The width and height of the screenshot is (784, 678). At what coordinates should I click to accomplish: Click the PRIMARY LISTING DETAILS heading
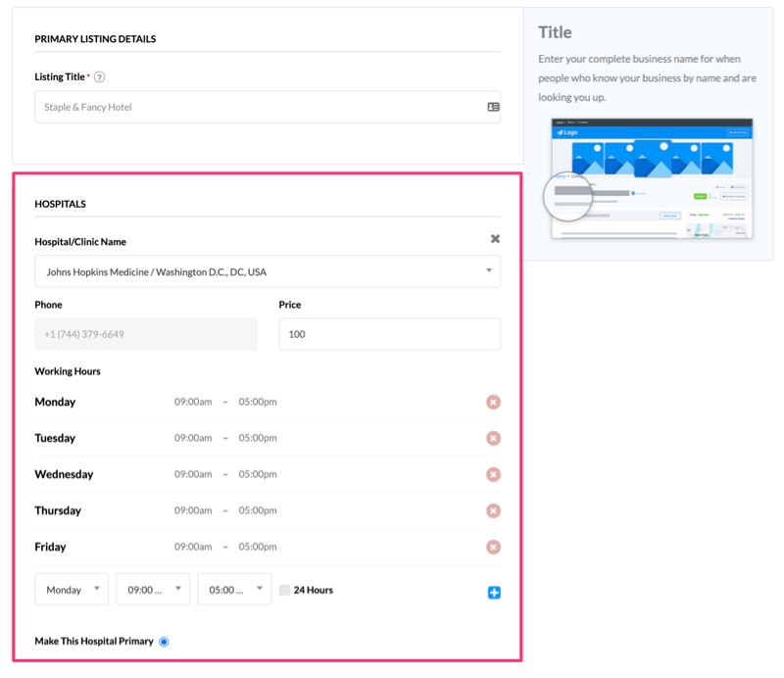tap(95, 39)
